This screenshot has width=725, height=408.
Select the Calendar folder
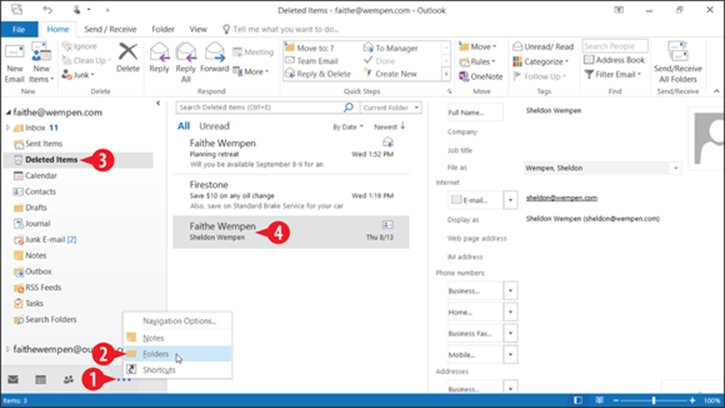click(36, 176)
